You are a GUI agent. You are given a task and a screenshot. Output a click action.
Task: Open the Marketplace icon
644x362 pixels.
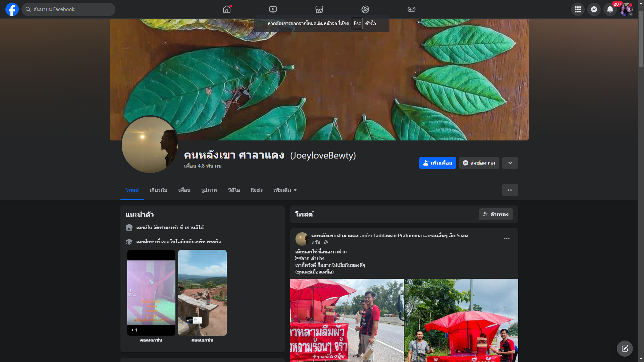(319, 9)
